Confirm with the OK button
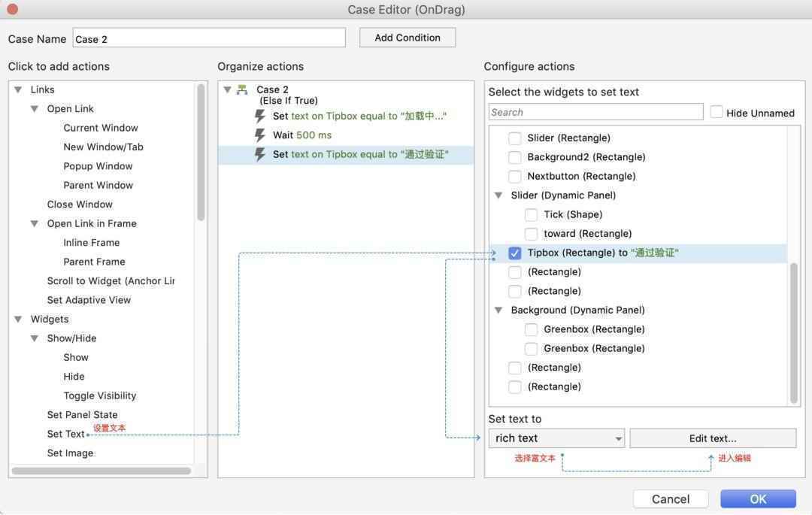Viewport: 812px width, 515px height. click(758, 499)
